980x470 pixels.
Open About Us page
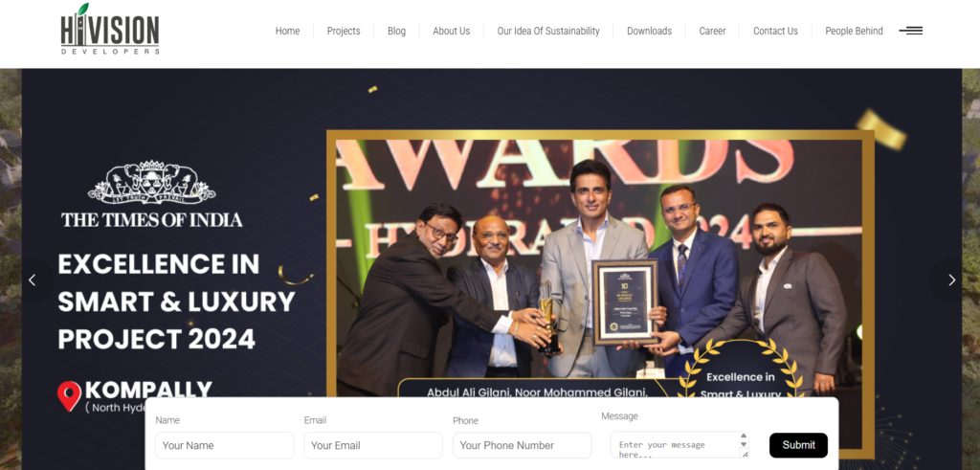pyautogui.click(x=452, y=31)
